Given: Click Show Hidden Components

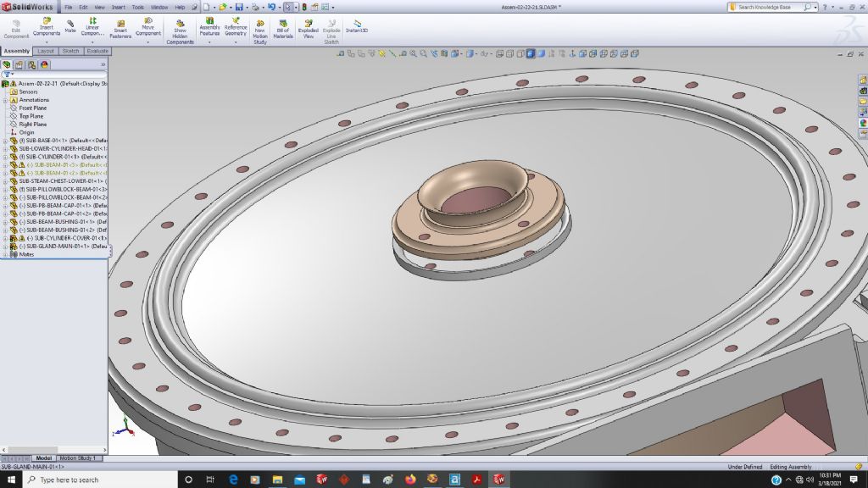Looking at the screenshot, I should (180, 32).
